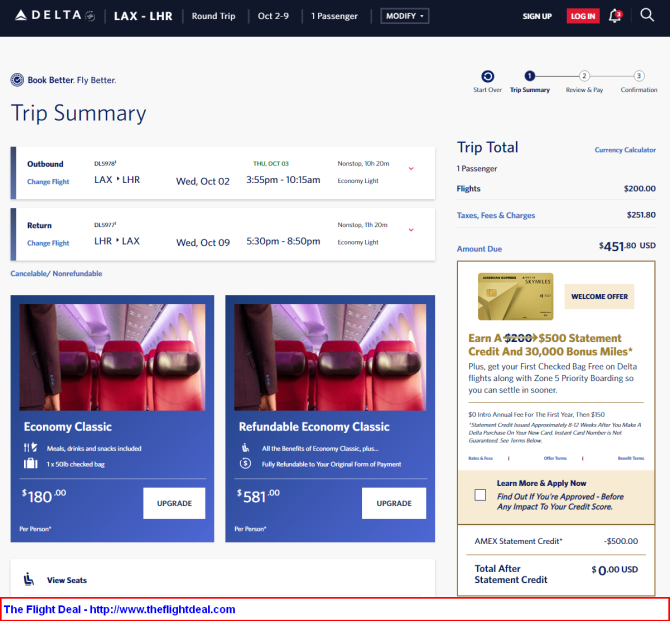Select step 1 Trip Summary

[529, 76]
